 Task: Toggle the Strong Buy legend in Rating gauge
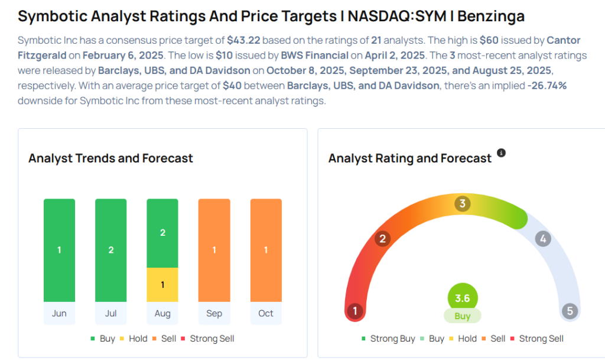(x=388, y=339)
